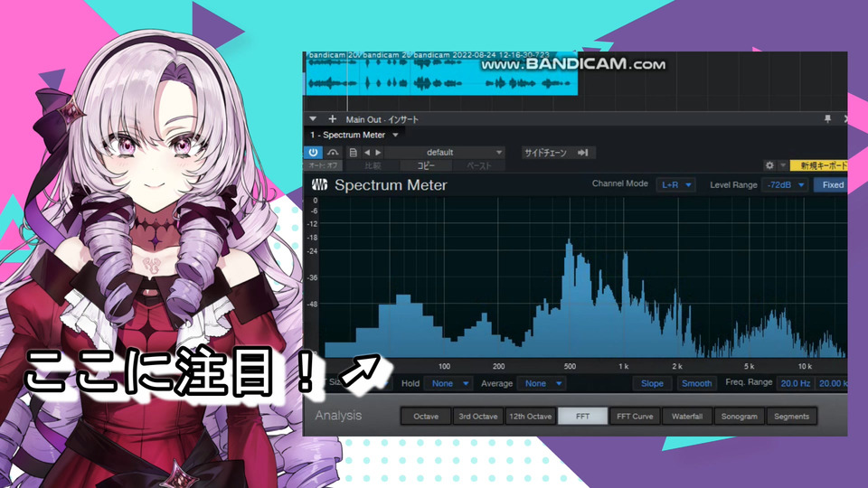The width and height of the screenshot is (868, 488).
Task: Open the Average None dropdown
Action: point(542,383)
